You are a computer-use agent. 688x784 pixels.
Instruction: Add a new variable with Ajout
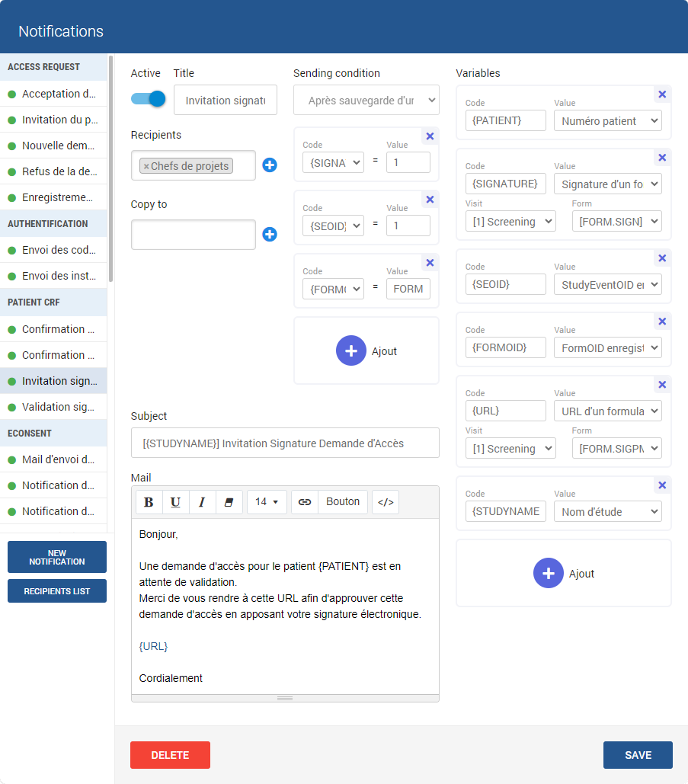[564, 574]
